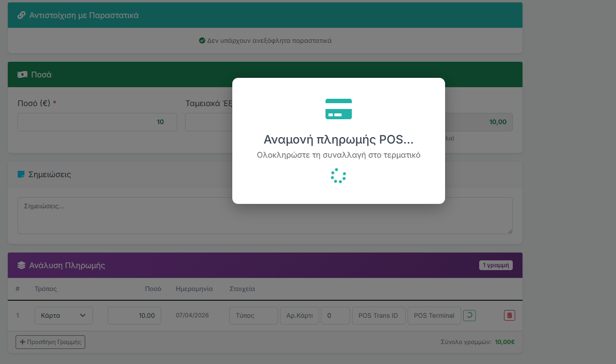Click the POS Trans ID field

[378, 315]
